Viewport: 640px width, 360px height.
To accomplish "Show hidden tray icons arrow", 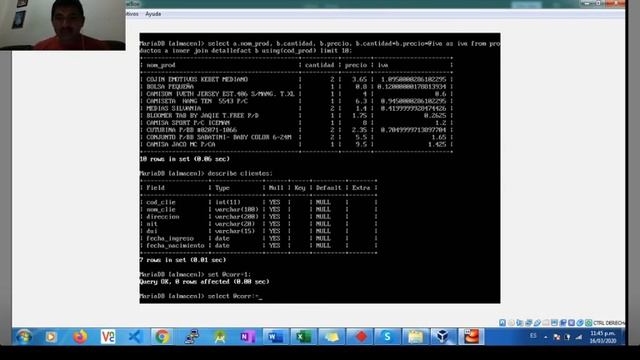I will tap(546, 337).
